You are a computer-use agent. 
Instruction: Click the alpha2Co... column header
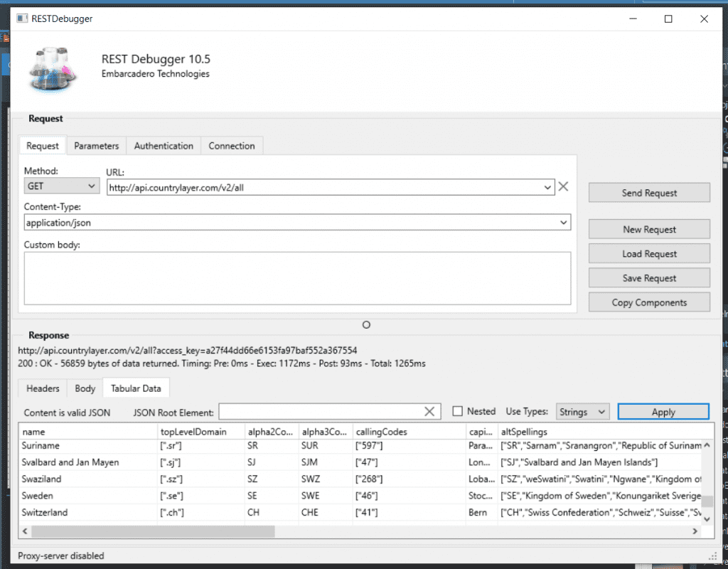(272, 432)
